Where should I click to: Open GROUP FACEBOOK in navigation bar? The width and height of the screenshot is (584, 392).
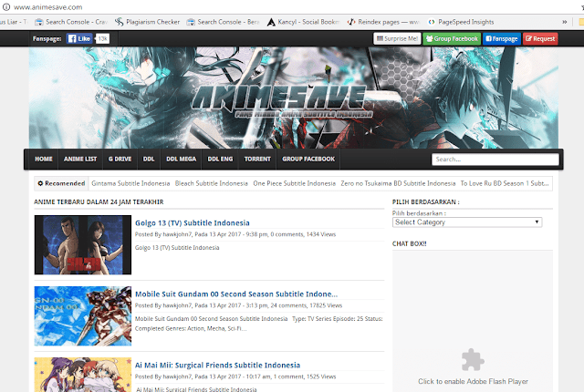pyautogui.click(x=308, y=160)
